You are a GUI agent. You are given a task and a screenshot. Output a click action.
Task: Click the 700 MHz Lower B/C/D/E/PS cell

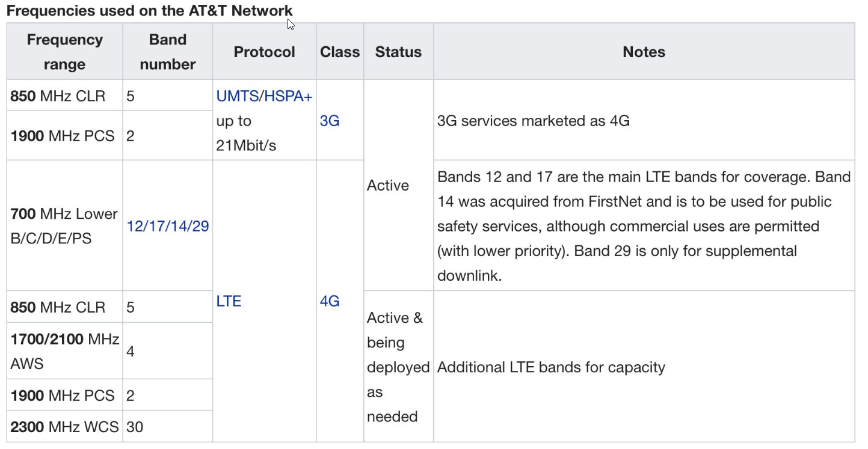coord(64,226)
